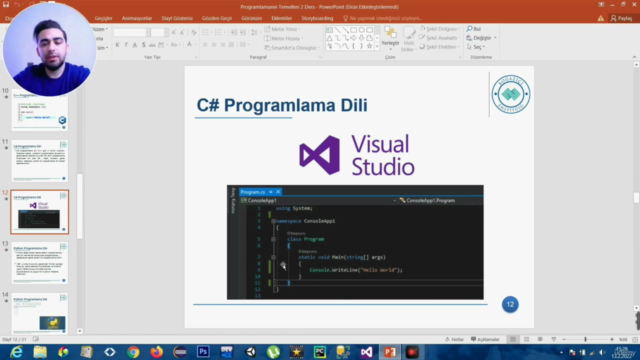The image size is (640, 360).
Task: Open the Şekil Anahattı dropdown
Action: [x=440, y=38]
